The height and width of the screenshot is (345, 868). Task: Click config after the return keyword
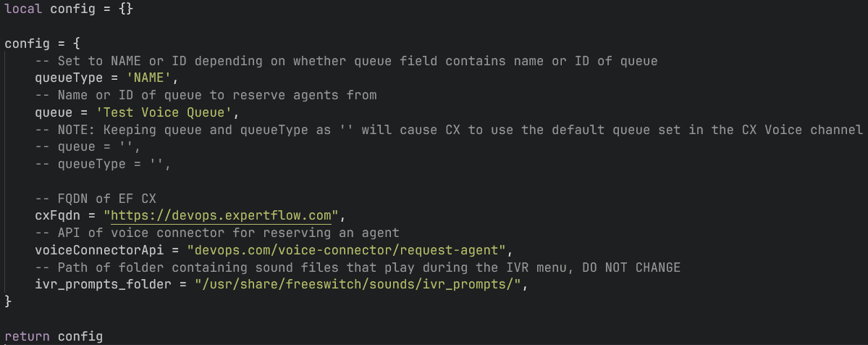click(x=80, y=336)
